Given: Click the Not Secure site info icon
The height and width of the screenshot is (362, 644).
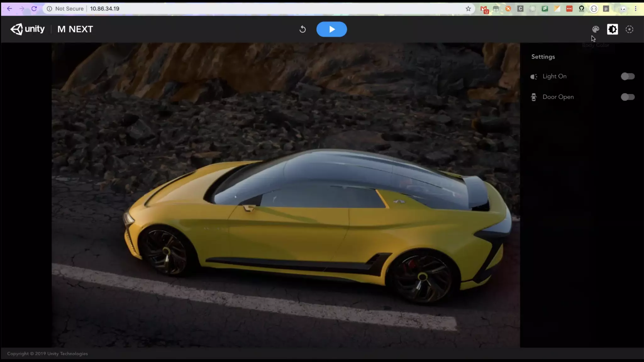Looking at the screenshot, I should 49,9.
